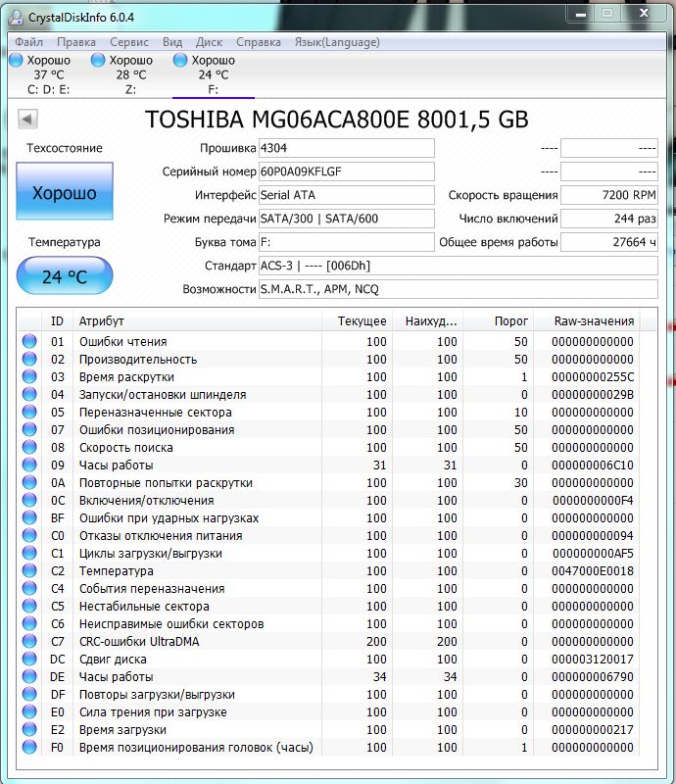Image resolution: width=676 pixels, height=784 pixels.
Task: Select the Z: disk status orb
Action: pyautogui.click(x=98, y=60)
